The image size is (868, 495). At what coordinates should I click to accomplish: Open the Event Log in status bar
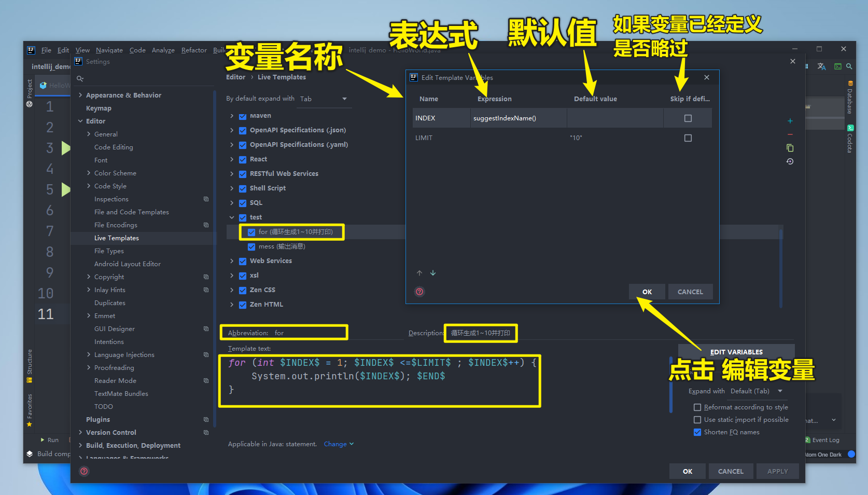[822, 440]
